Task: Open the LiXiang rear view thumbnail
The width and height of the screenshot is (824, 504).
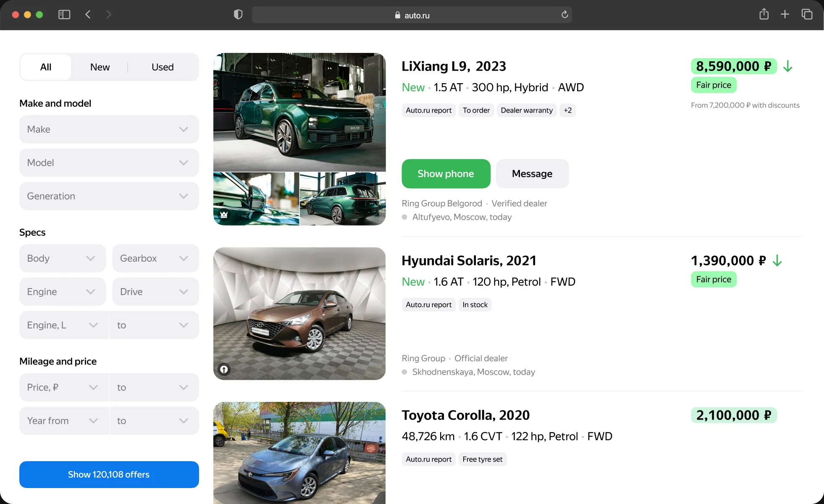Action: coord(343,199)
